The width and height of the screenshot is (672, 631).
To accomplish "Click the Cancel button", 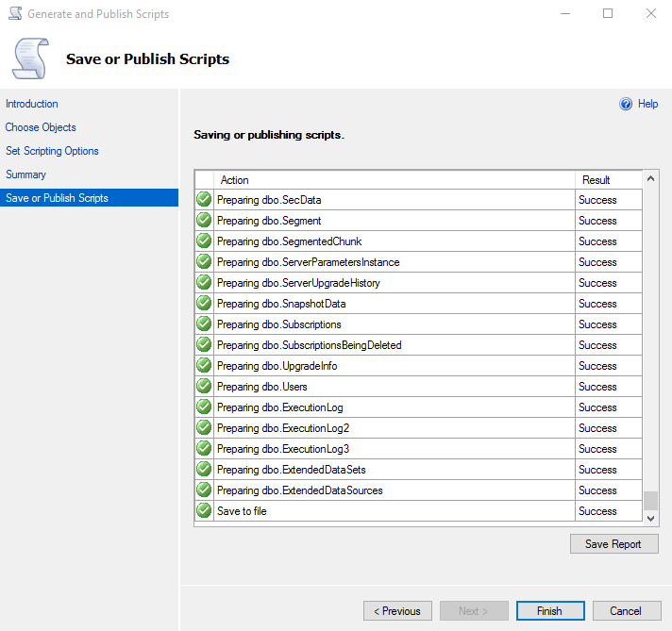I will click(627, 611).
